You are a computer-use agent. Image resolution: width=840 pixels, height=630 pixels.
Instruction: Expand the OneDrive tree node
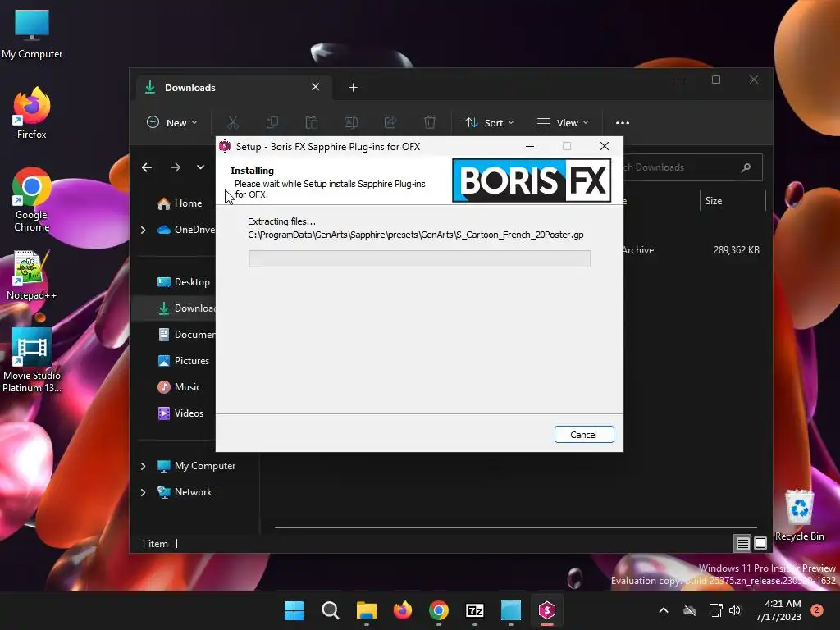143,230
